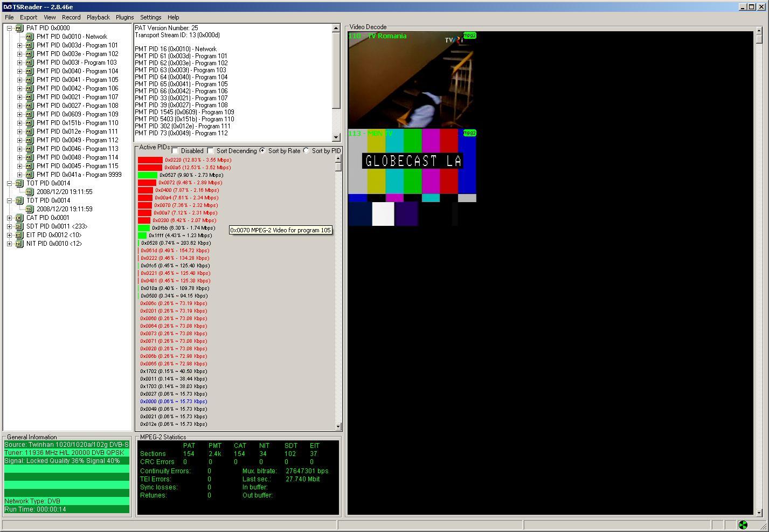
Task: Open the Plugins menu
Action: [124, 17]
